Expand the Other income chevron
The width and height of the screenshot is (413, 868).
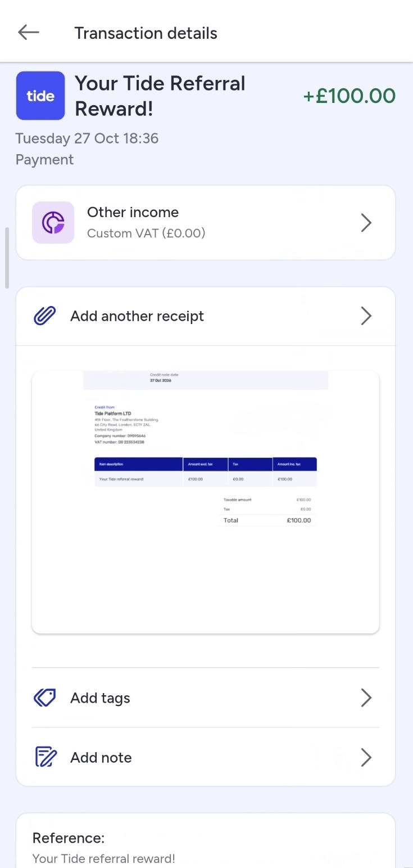366,223
